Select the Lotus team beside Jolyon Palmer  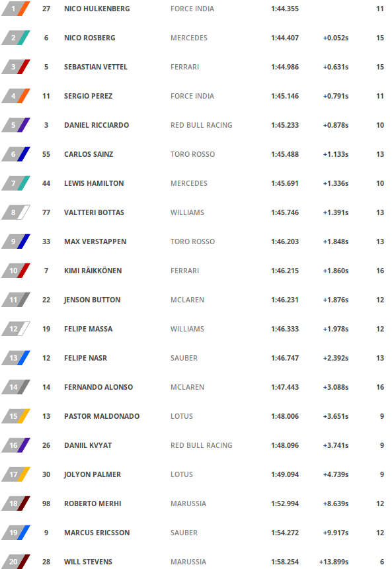[x=182, y=474]
